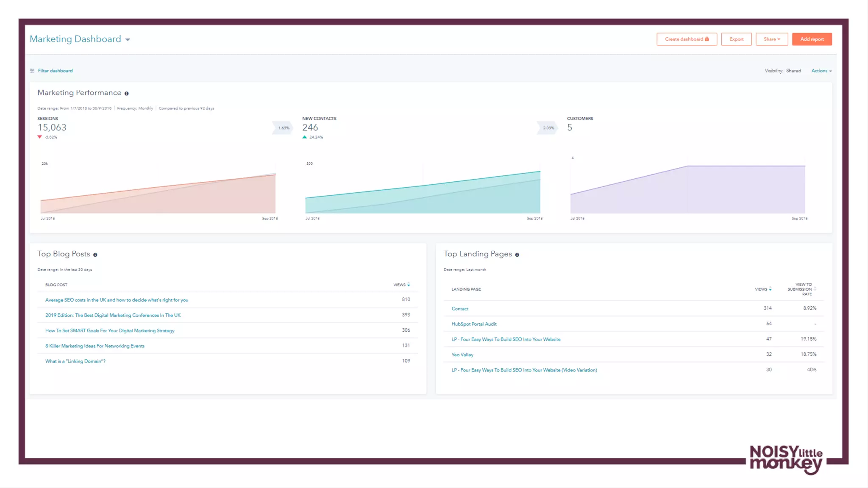Image resolution: width=868 pixels, height=488 pixels.
Task: Open the HubSpot Portal Audit landing page
Action: (474, 324)
